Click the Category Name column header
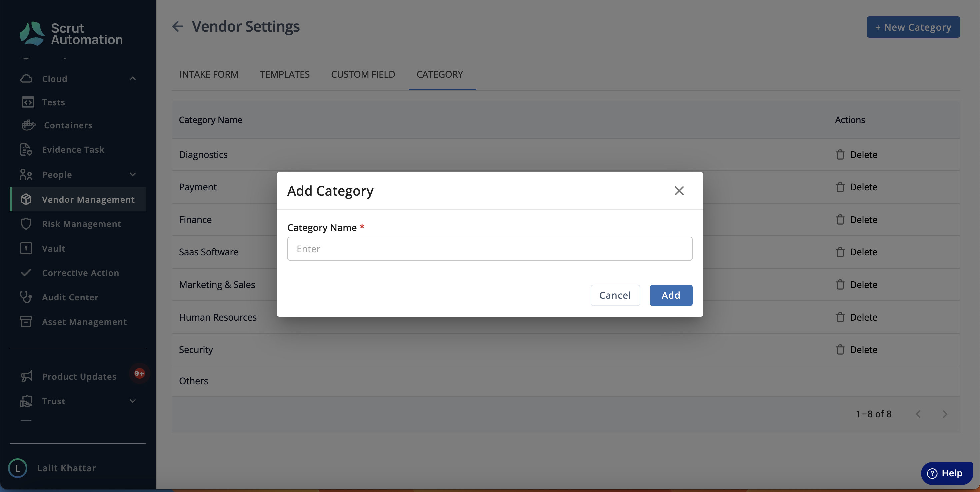This screenshot has width=980, height=492. click(210, 120)
